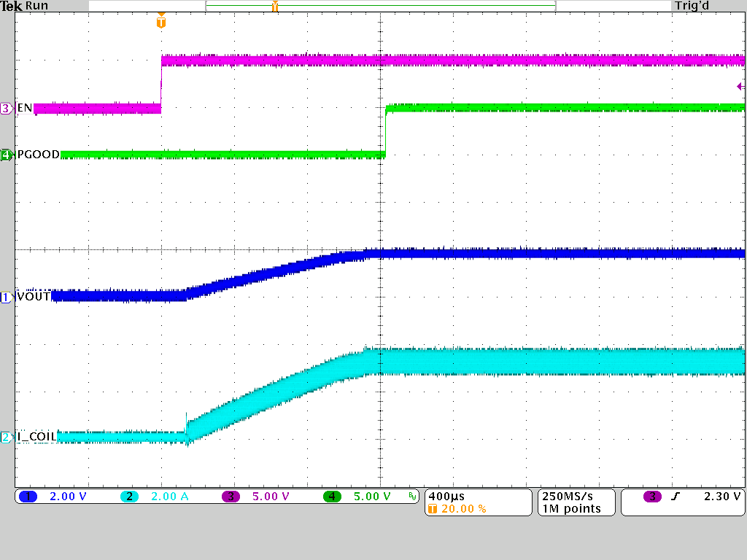Click the 250MS/s 1M points readout

click(575, 502)
